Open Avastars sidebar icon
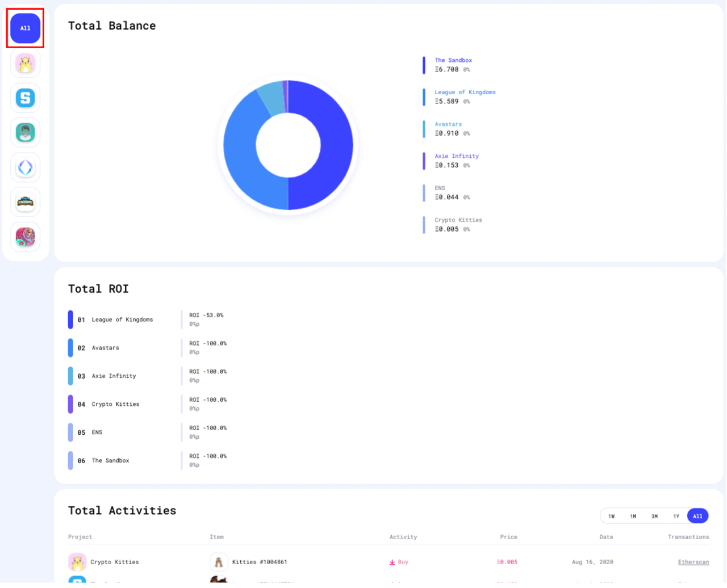The height and width of the screenshot is (588, 727). [x=25, y=133]
